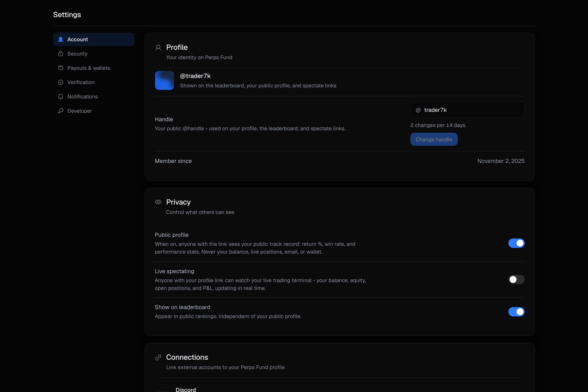Click the 'Discord' connection label
Image resolution: width=588 pixels, height=392 pixels.
tap(186, 390)
